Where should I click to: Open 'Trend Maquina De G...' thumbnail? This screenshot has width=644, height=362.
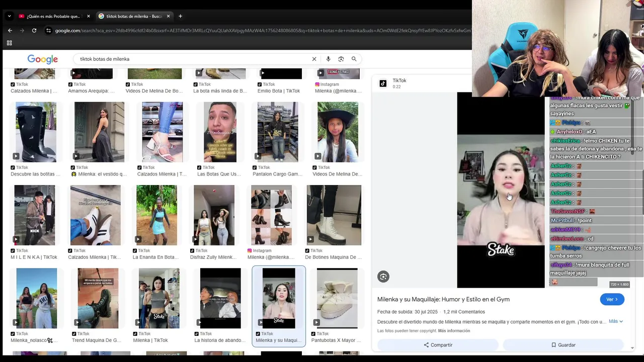(98, 298)
